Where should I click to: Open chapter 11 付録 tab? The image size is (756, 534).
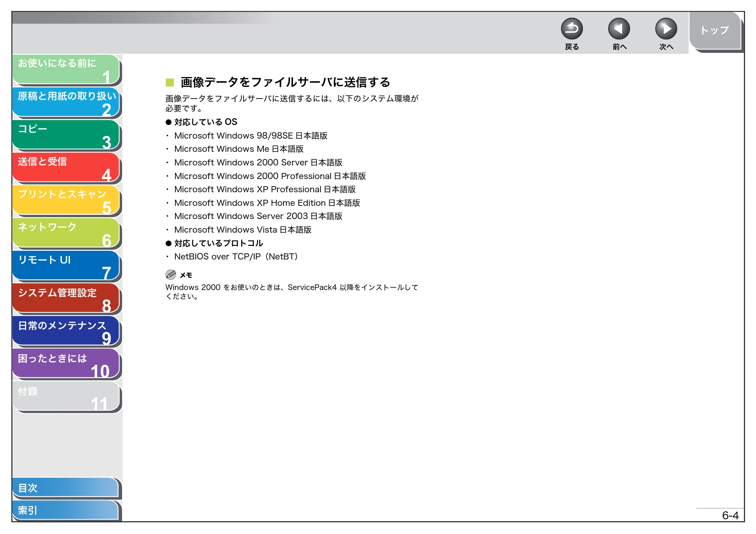click(x=66, y=397)
